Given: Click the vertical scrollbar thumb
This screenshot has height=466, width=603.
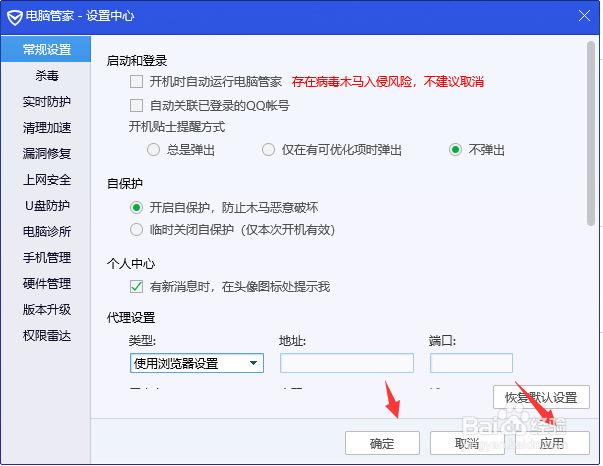Looking at the screenshot, I should 591,134.
